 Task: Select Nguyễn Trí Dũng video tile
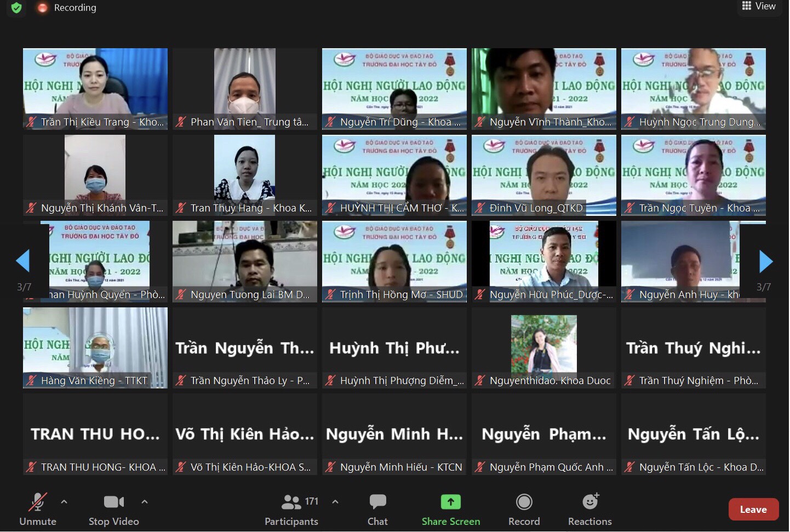click(x=394, y=89)
